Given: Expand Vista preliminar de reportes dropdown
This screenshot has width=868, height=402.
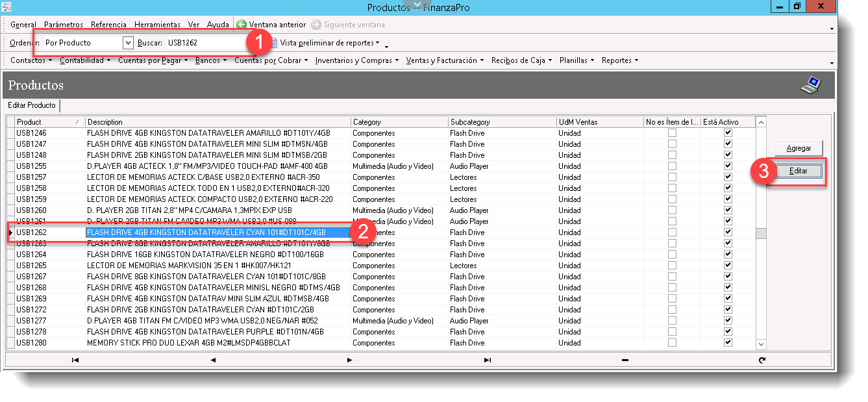Looking at the screenshot, I should (378, 44).
